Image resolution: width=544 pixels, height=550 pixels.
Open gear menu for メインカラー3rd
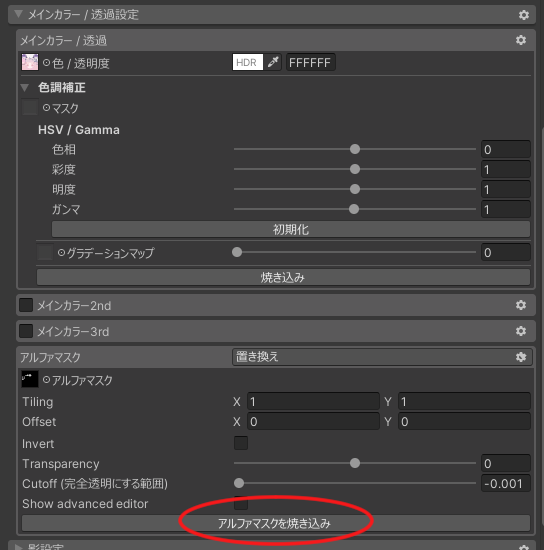(521, 331)
